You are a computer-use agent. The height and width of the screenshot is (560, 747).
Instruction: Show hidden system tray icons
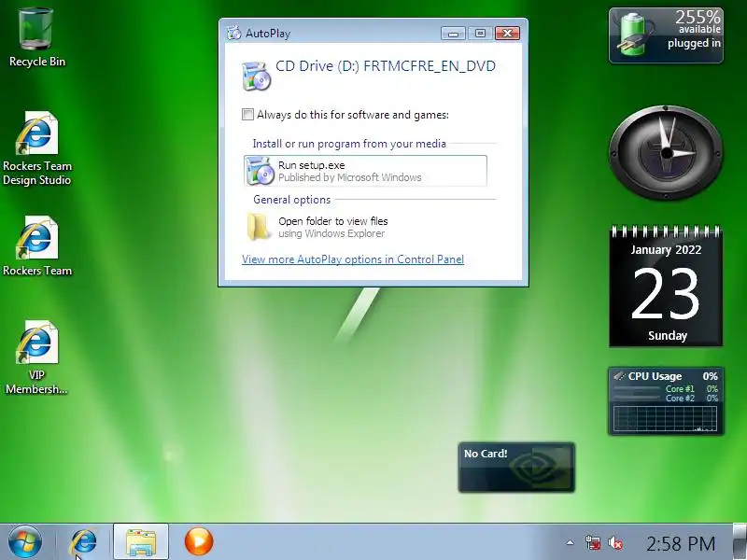coord(570,542)
